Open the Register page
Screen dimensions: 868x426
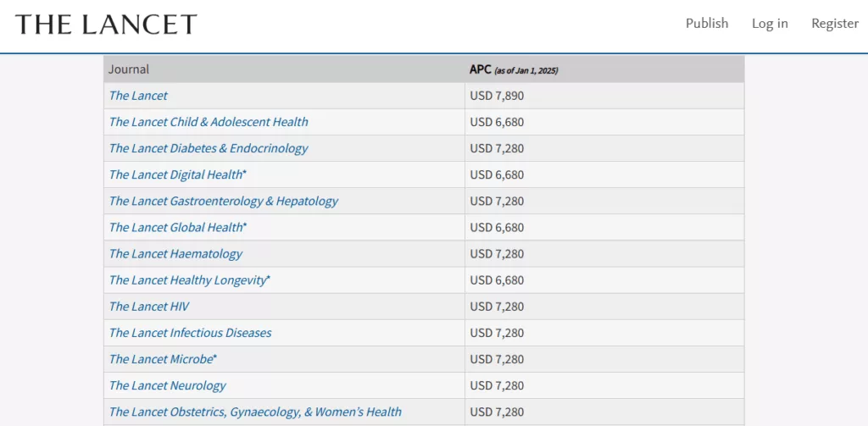[x=834, y=24]
